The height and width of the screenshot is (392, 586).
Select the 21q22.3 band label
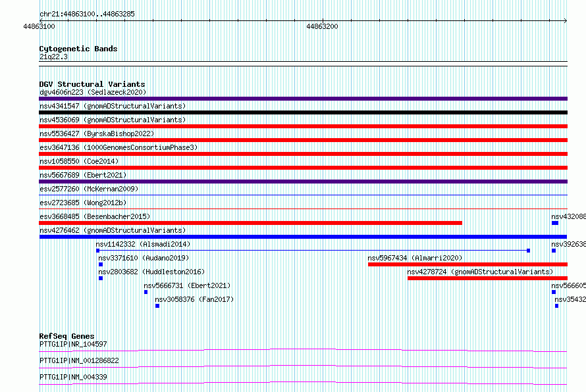coord(53,57)
